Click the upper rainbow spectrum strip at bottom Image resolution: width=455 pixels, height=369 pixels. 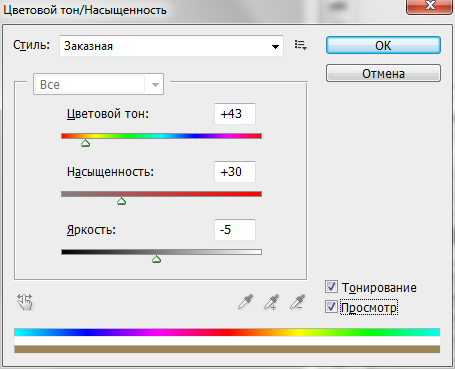tap(227, 332)
